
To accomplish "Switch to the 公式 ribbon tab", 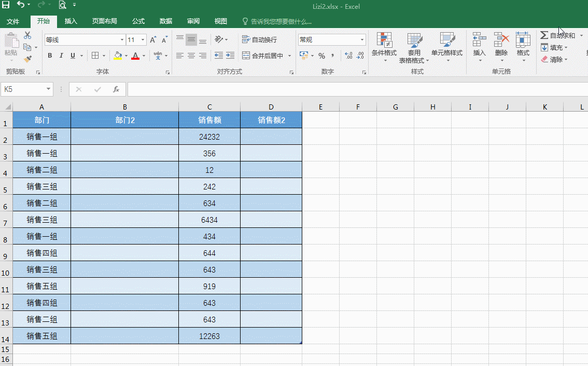I will (x=138, y=21).
